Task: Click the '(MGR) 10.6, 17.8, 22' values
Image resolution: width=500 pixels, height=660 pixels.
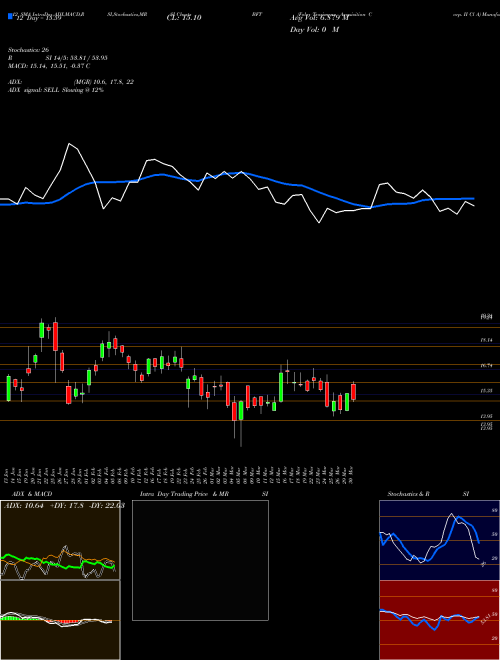Action: point(104,82)
